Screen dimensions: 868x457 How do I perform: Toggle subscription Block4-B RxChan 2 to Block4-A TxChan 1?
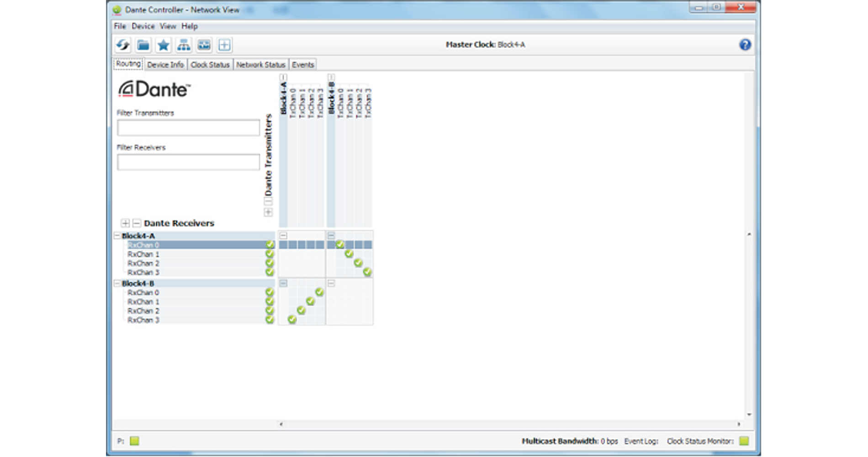pyautogui.click(x=301, y=311)
